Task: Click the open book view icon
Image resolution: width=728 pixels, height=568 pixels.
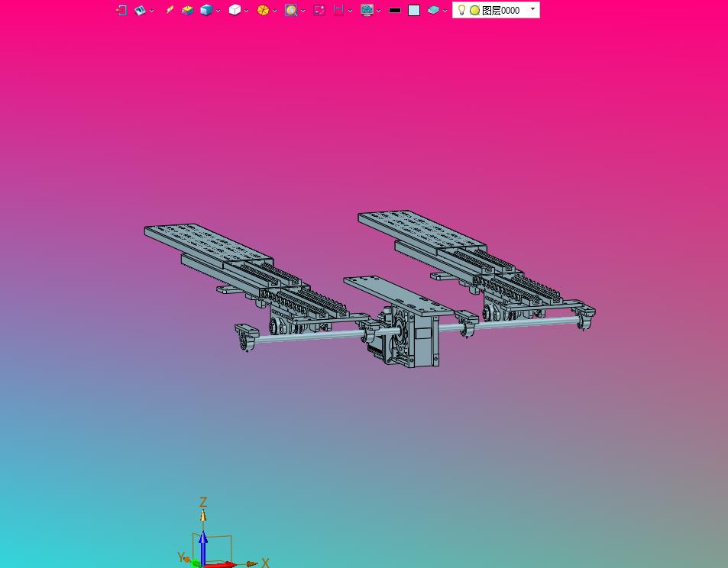Action: (x=140, y=10)
